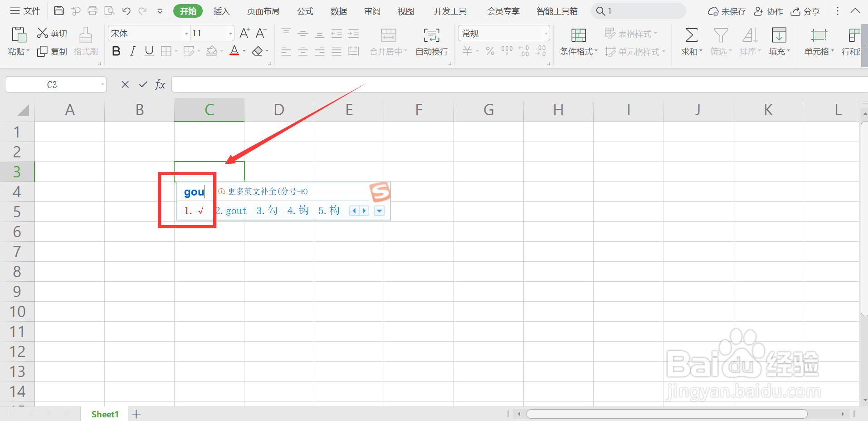Viewport: 868px width, 421px height.
Task: Switch to the 审阅 tab
Action: pyautogui.click(x=372, y=11)
